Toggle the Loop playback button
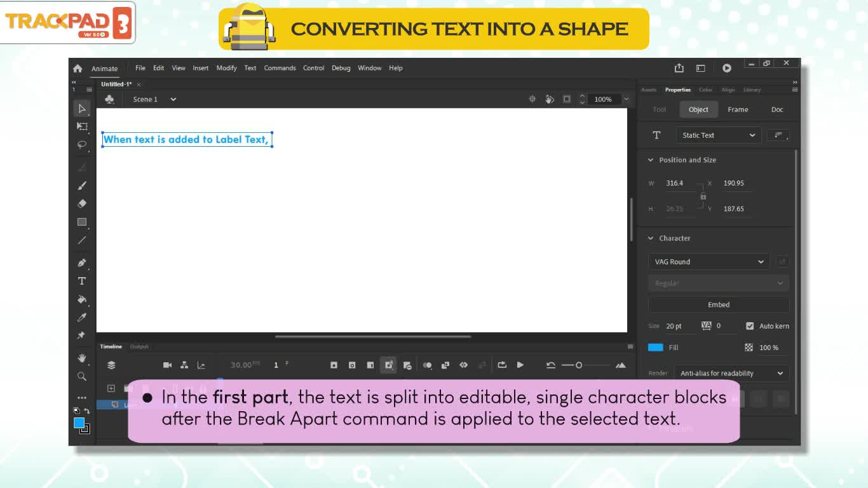Image resolution: width=868 pixels, height=488 pixels. (x=502, y=365)
